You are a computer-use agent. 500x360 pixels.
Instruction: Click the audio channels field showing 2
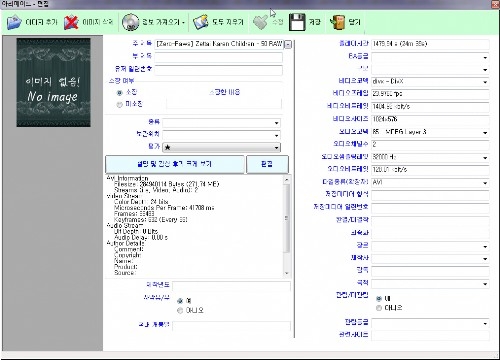pyautogui.click(x=430, y=145)
